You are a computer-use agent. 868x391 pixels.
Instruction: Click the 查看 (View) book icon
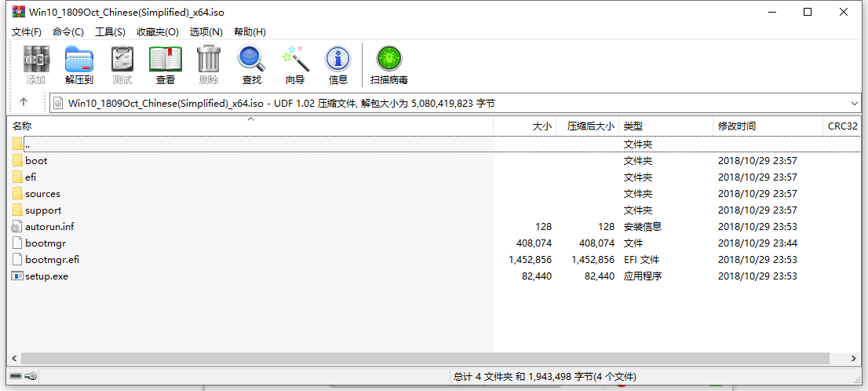pos(165,64)
